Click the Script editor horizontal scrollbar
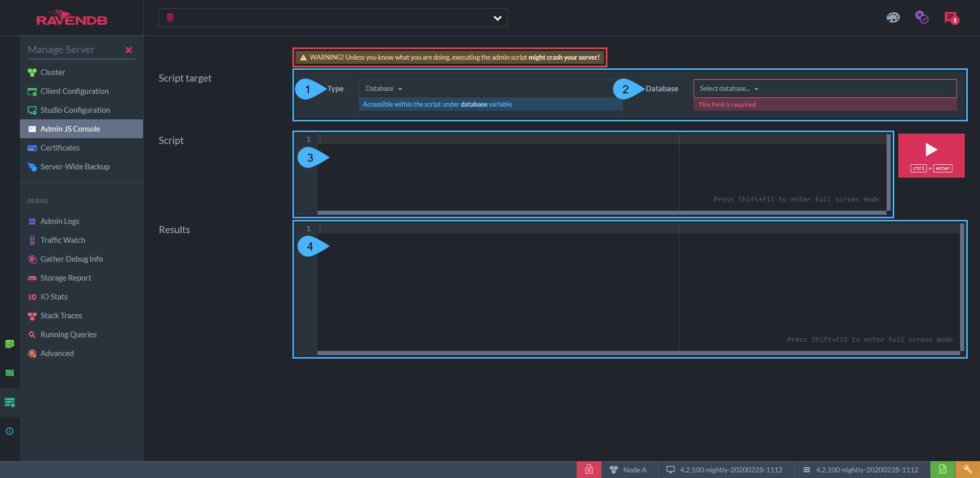Image resolution: width=980 pixels, height=478 pixels. pos(602,213)
